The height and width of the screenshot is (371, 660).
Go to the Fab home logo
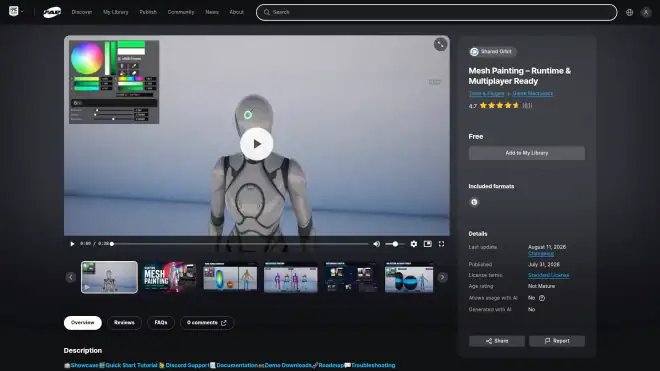[x=52, y=12]
